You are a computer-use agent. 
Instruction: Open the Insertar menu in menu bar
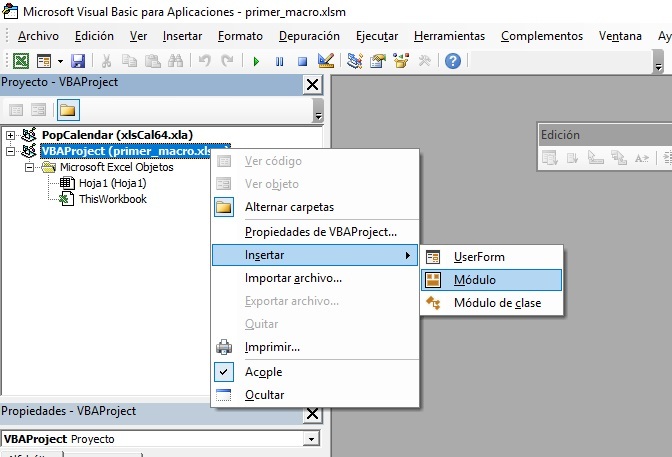[182, 36]
